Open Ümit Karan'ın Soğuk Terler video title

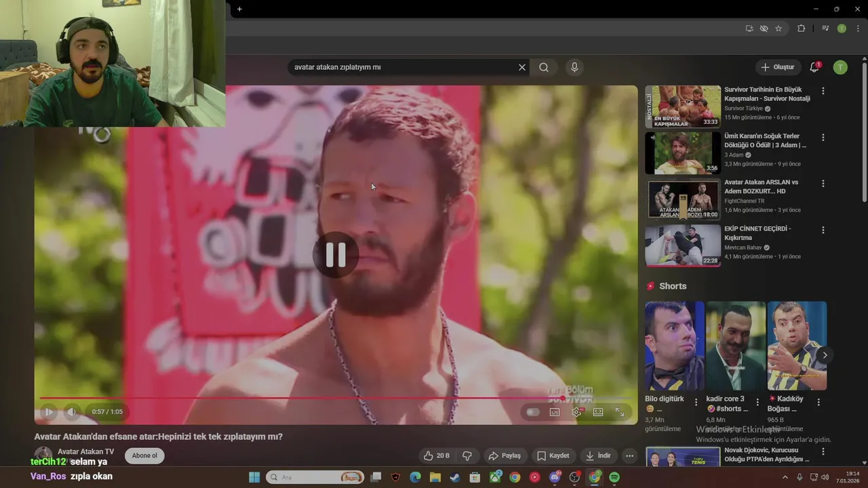pyautogui.click(x=765, y=140)
